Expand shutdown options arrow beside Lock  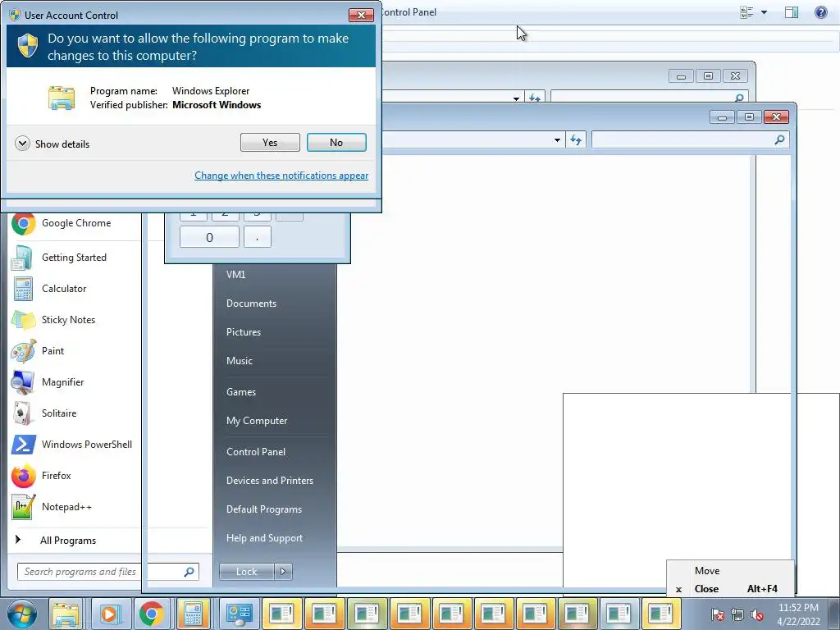(283, 572)
